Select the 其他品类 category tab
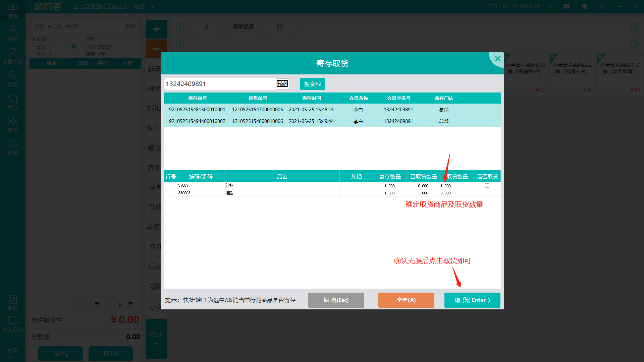This screenshot has height=362, width=644. click(243, 26)
